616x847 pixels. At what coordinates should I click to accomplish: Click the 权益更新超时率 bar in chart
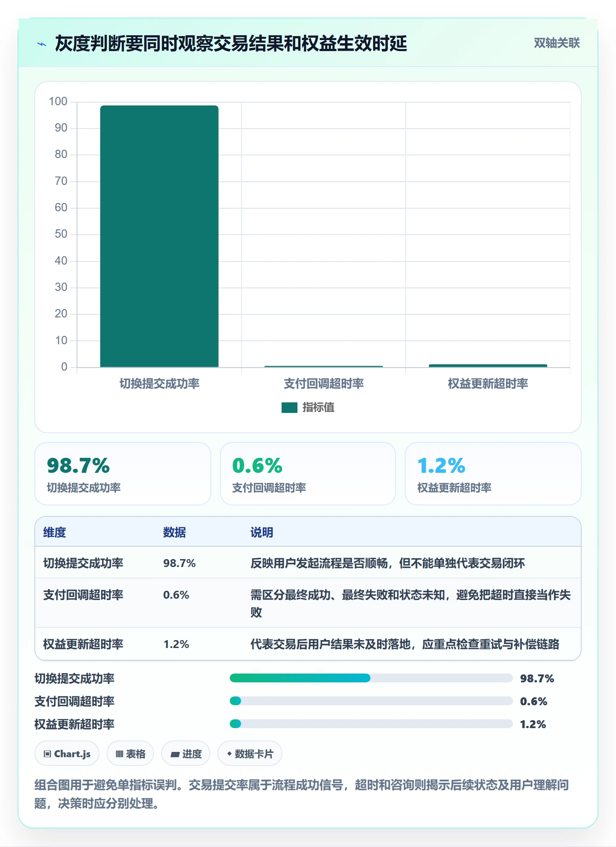click(x=488, y=365)
